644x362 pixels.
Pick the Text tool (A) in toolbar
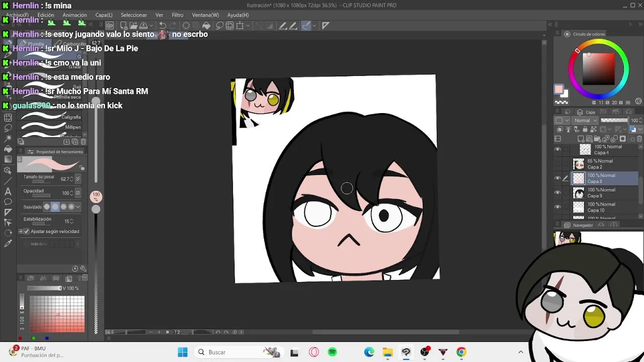coord(8,192)
